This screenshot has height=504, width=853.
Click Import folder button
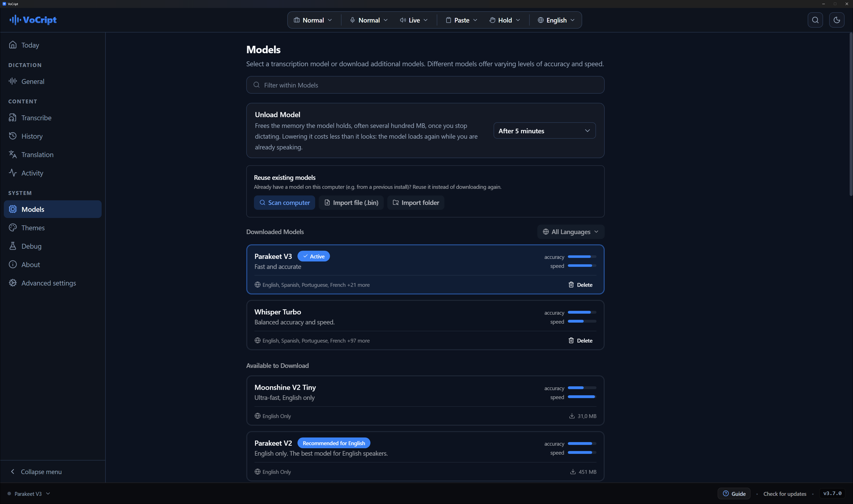point(416,202)
